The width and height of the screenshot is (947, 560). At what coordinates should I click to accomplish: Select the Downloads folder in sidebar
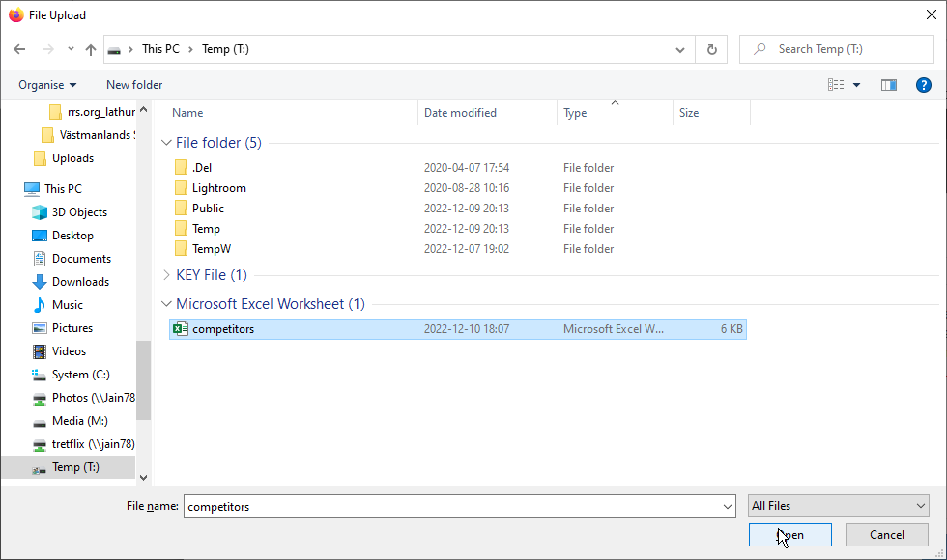point(80,282)
